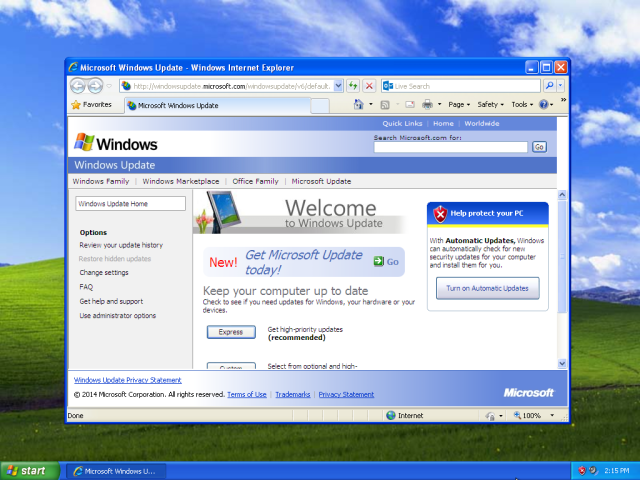Click Turn on Automatic Updates button
Screen dimensions: 640x480
[487, 288]
